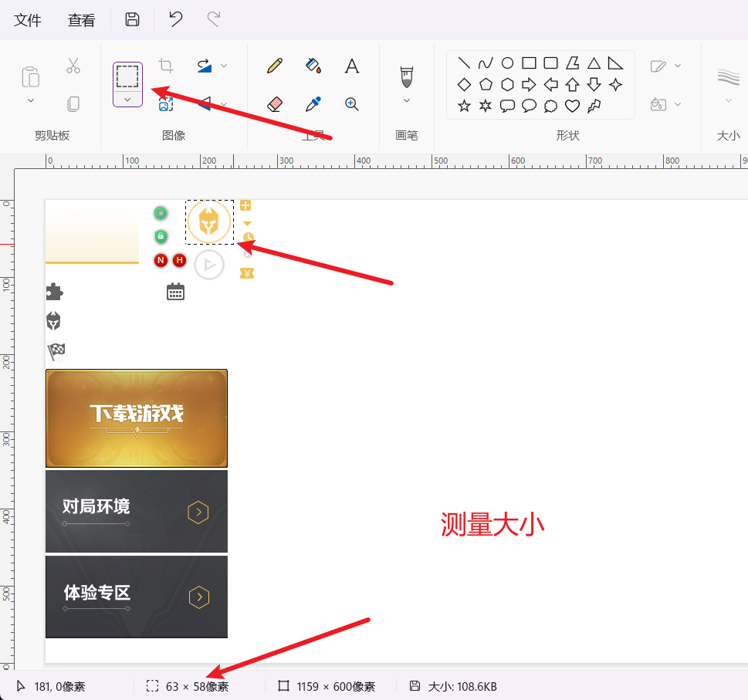Screen dimensions: 748x700
Task: Choose the curve shape
Action: click(486, 63)
